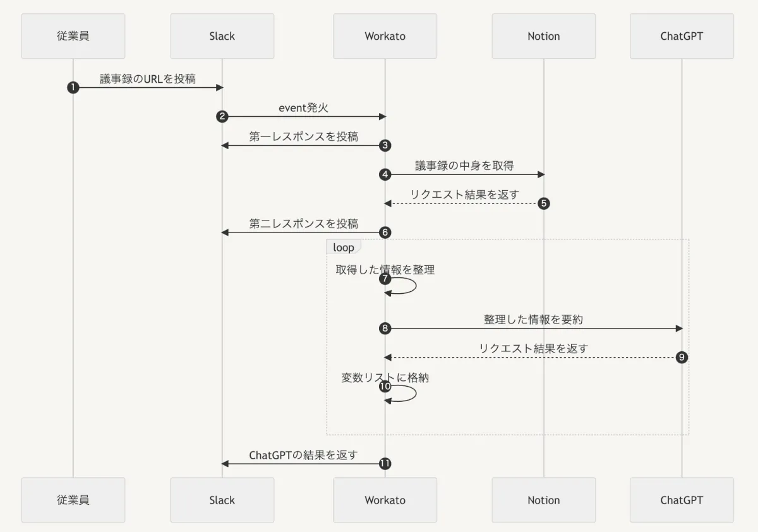This screenshot has width=758, height=532.
Task: Click the ChatGPTの結果を返す message label
Action: pos(303,455)
